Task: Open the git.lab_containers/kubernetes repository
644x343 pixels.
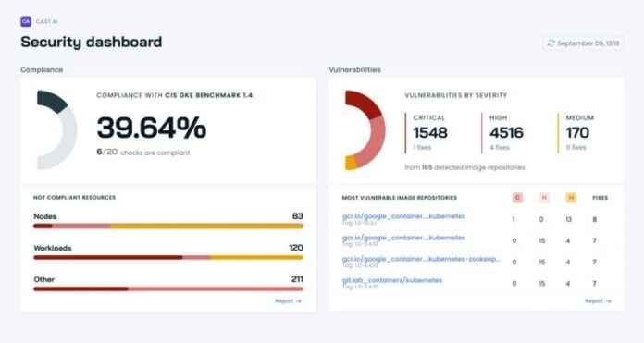Action: tap(391, 280)
